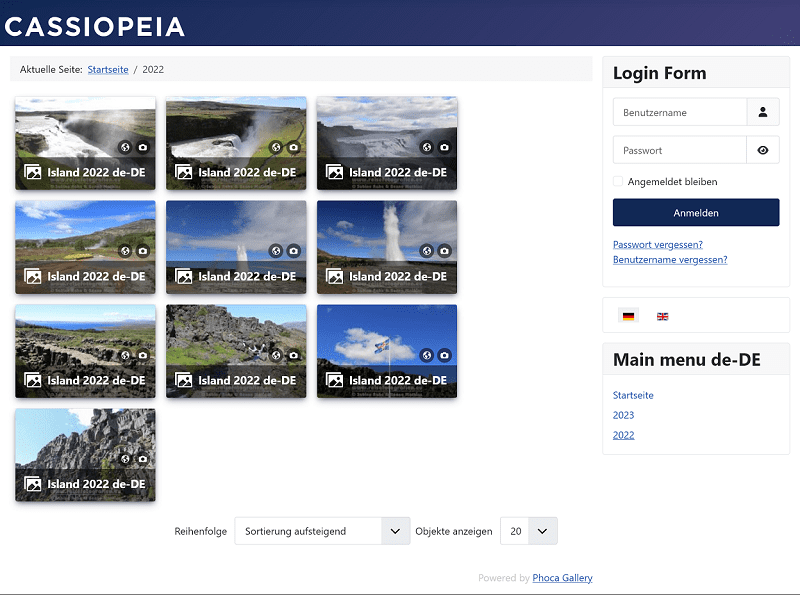Select 2022 in the main menu
The width and height of the screenshot is (800, 595).
[623, 435]
